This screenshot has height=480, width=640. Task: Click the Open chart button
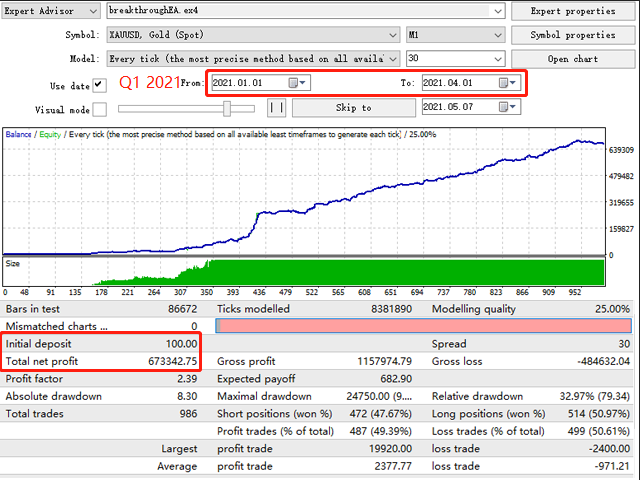573,59
